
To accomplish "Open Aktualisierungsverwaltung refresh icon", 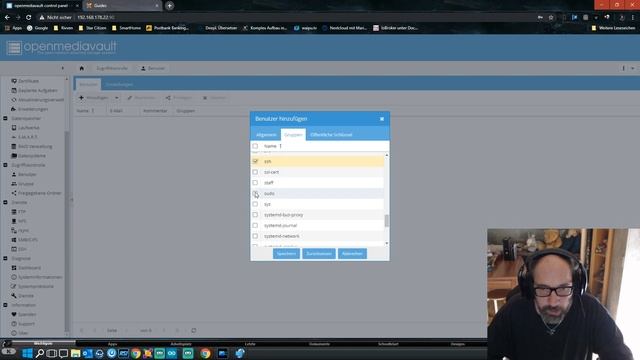I will (14, 100).
